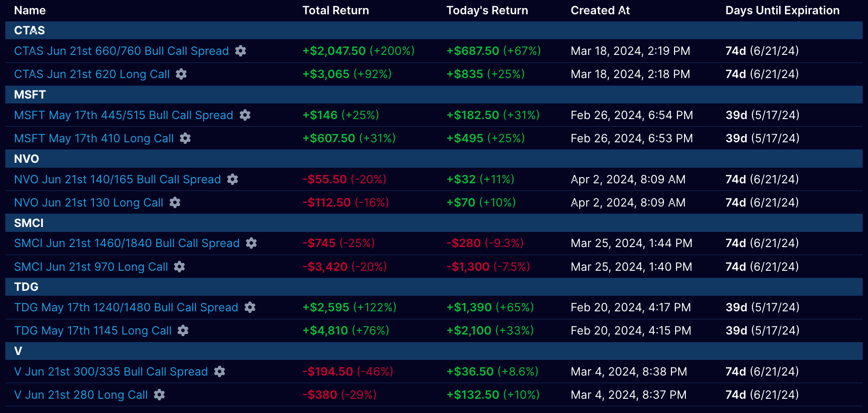Open settings gear for CTAS 660/760 Bull Call Spread
This screenshot has height=413, width=868.
pyautogui.click(x=241, y=51)
